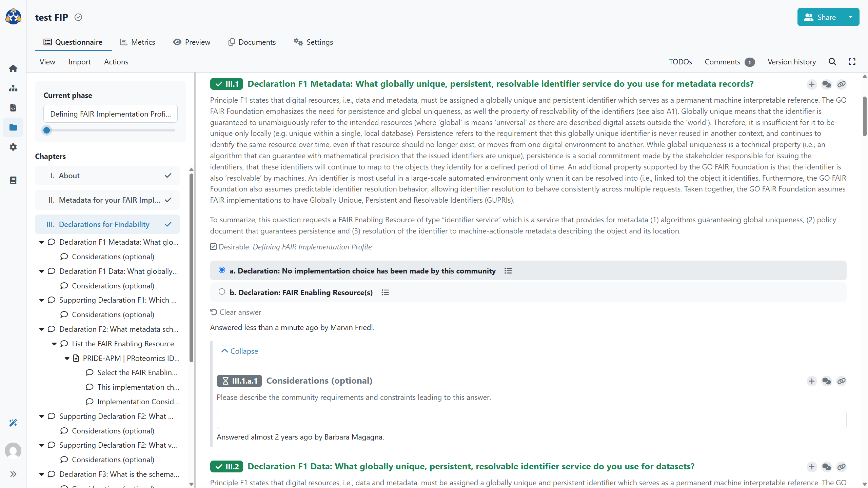Open the home dashboard icon in sidebar

13,68
